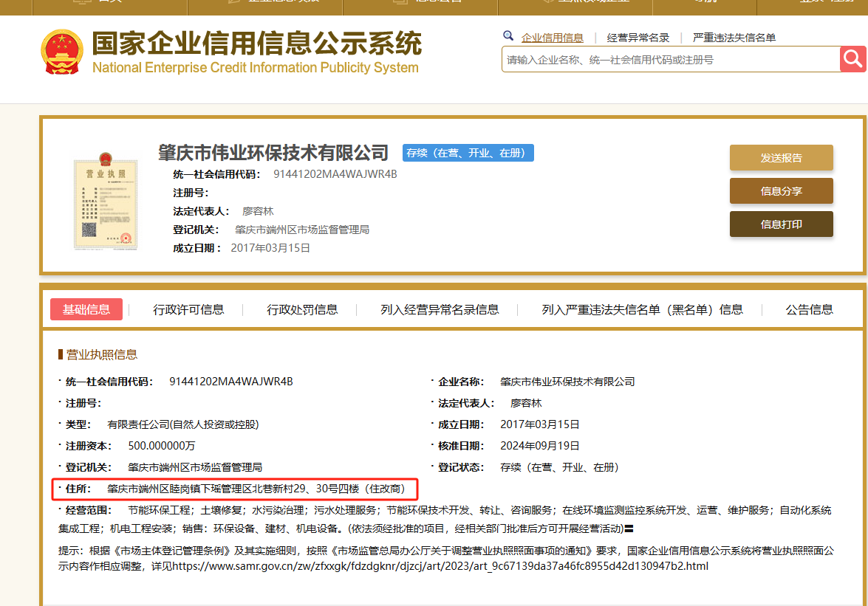The image size is (868, 606).
Task: Open the 行政处罚信息 tab
Action: (302, 309)
